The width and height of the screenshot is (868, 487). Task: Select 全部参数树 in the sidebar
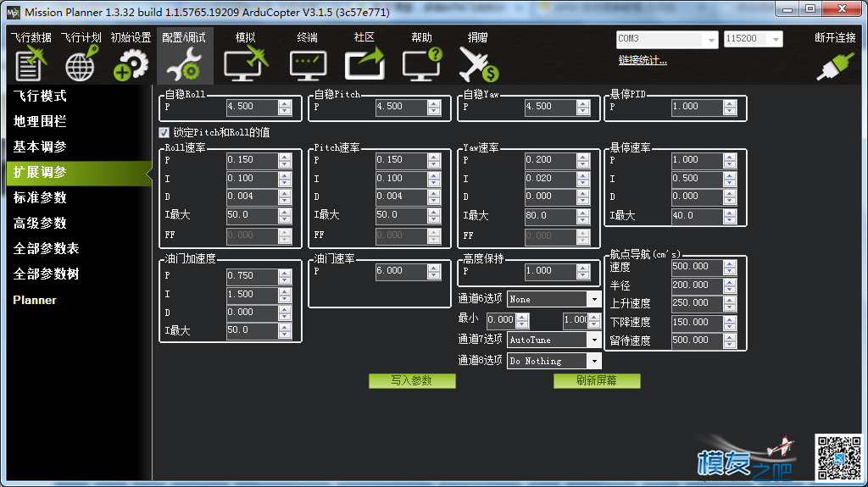(47, 274)
